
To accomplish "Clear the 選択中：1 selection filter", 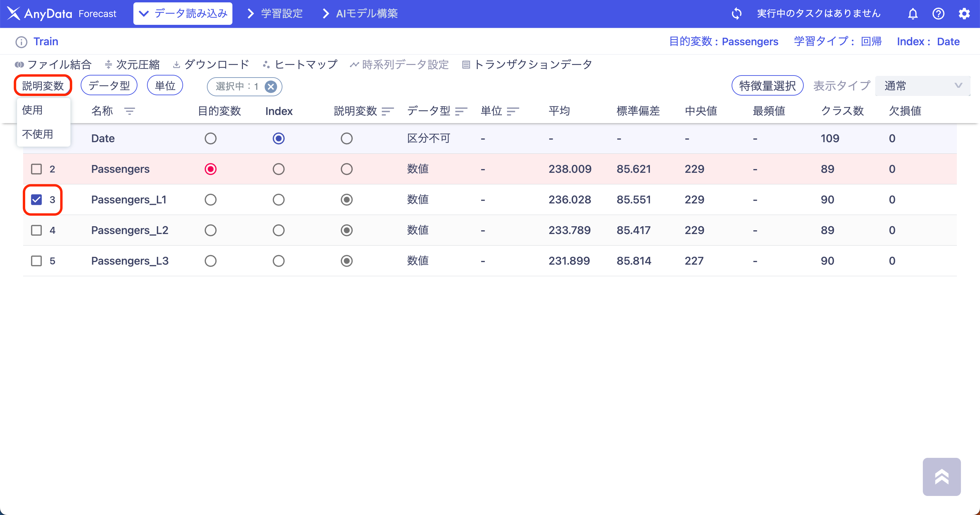I will coord(271,86).
